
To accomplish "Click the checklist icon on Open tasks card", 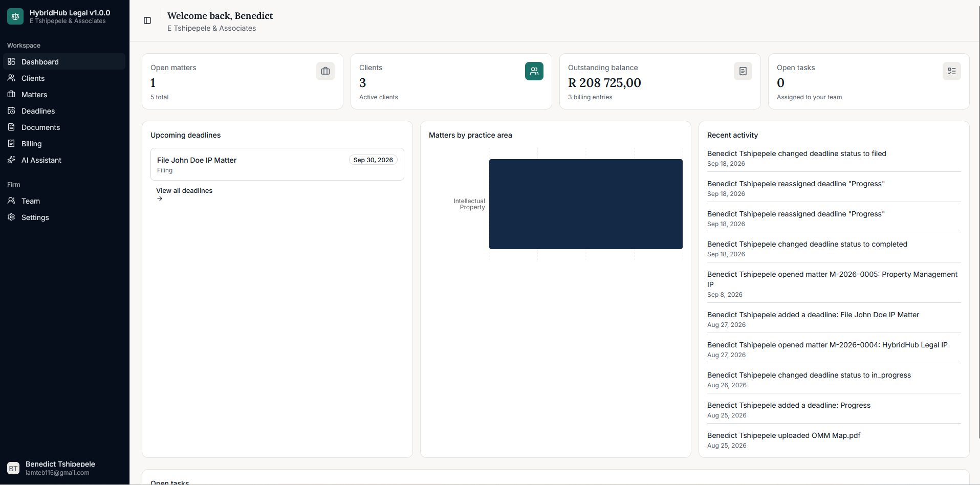I will pyautogui.click(x=952, y=71).
